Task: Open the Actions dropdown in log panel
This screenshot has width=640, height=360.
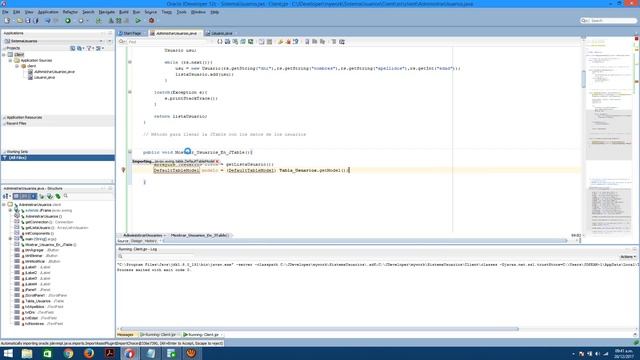Action: (x=628, y=257)
